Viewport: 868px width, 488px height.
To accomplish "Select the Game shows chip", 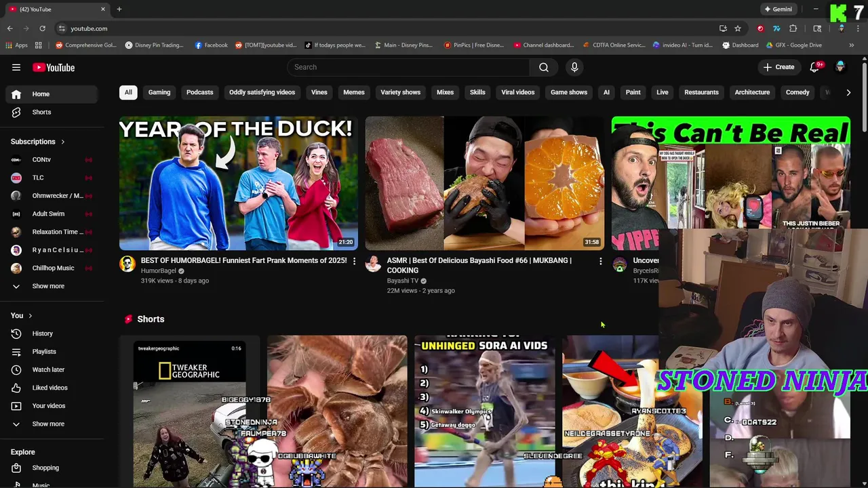I will click(569, 92).
